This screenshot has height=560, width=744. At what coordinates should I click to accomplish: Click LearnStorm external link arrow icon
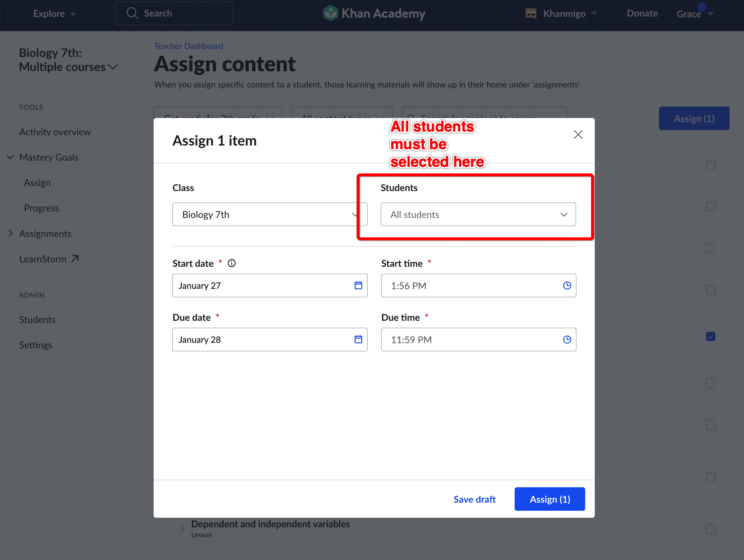[x=75, y=259]
